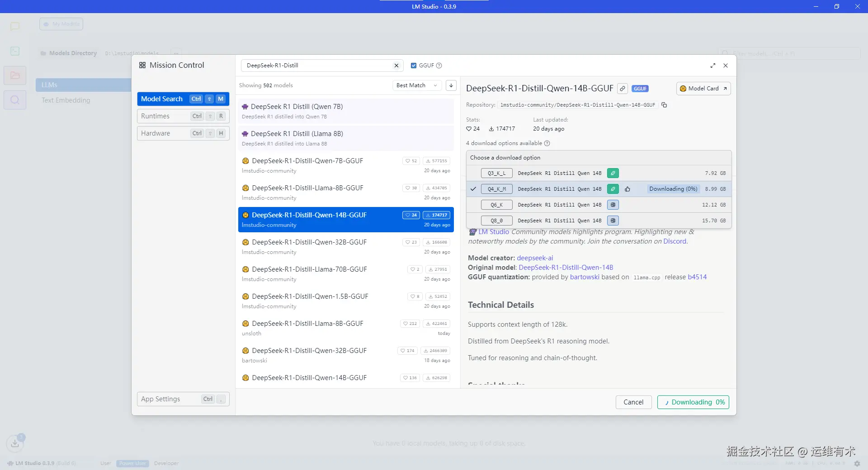868x470 pixels.
Task: Select DeepSeek-R1-Distill-Qwen-7B-GGUF result
Action: pyautogui.click(x=346, y=165)
